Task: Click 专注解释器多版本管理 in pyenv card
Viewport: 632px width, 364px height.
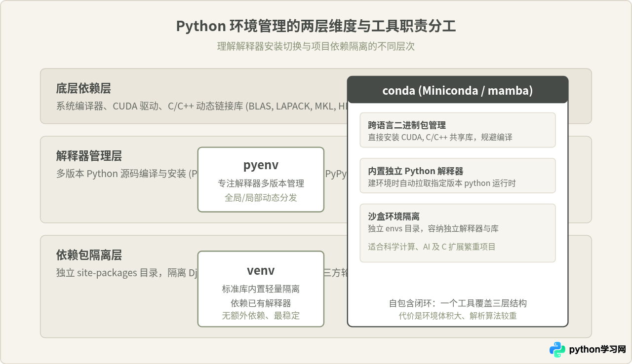Action: tap(261, 183)
